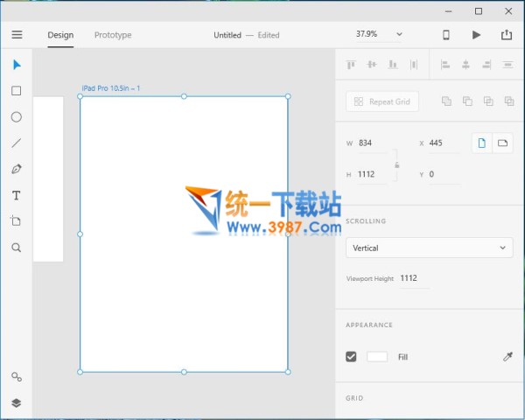Select the Artboard tool
The width and height of the screenshot is (525, 420).
(x=16, y=221)
